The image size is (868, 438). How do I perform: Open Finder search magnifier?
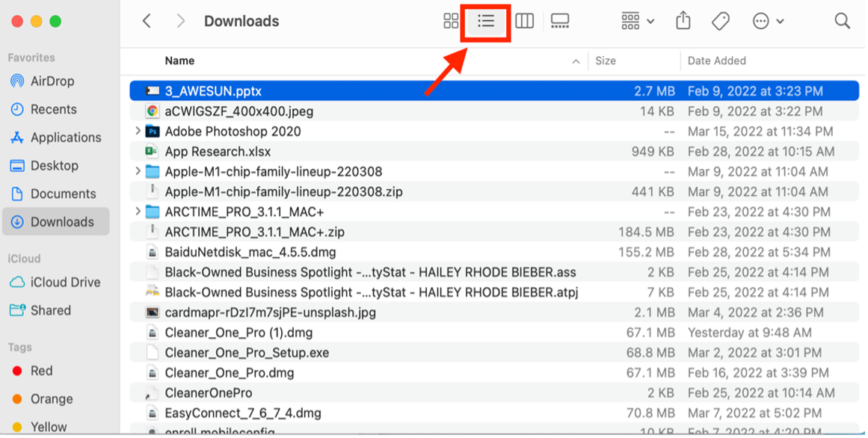843,22
